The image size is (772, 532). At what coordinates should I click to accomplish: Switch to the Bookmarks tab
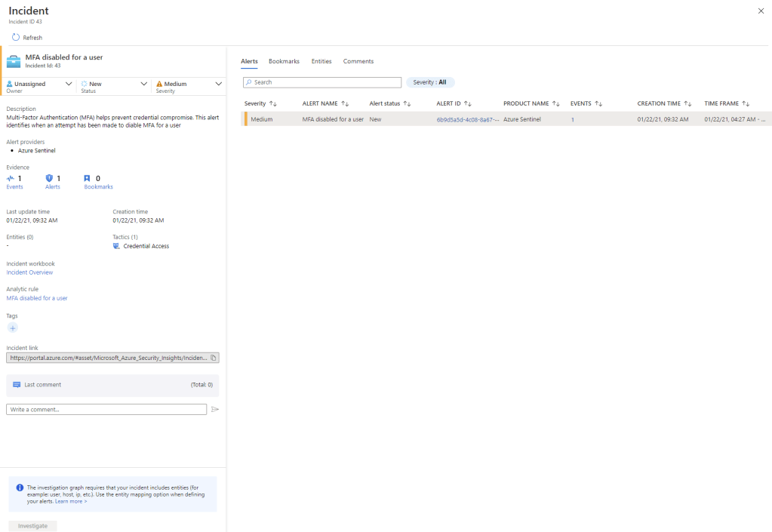284,61
